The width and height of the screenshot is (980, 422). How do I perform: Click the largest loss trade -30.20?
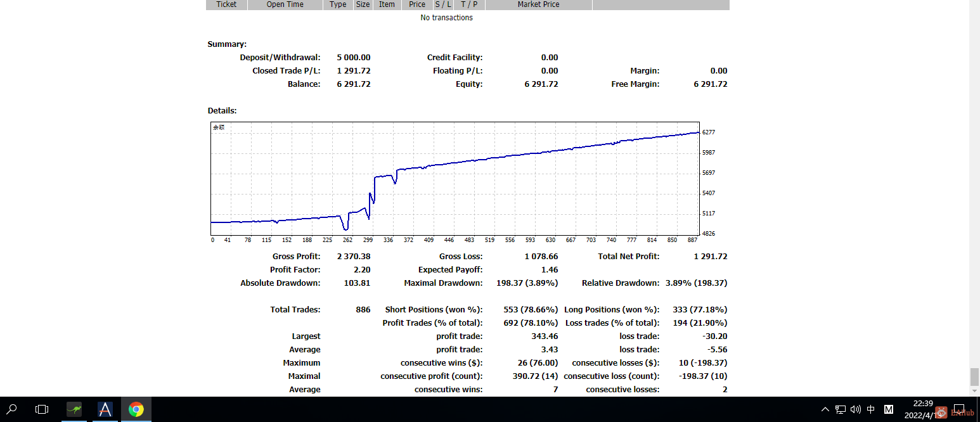click(716, 336)
